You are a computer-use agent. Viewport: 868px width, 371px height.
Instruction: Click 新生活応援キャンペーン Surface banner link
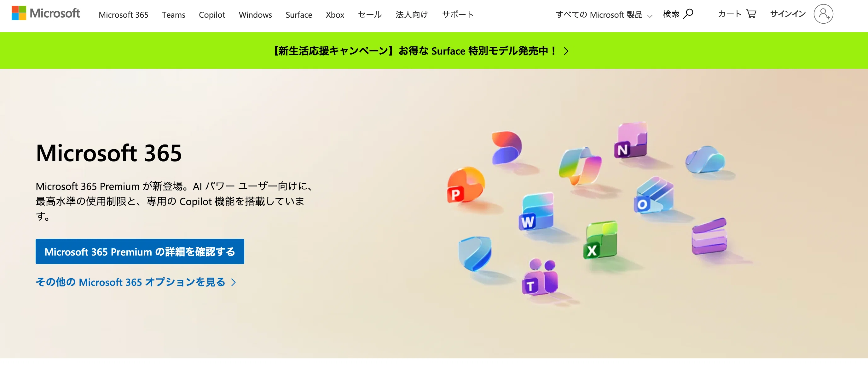(x=420, y=51)
